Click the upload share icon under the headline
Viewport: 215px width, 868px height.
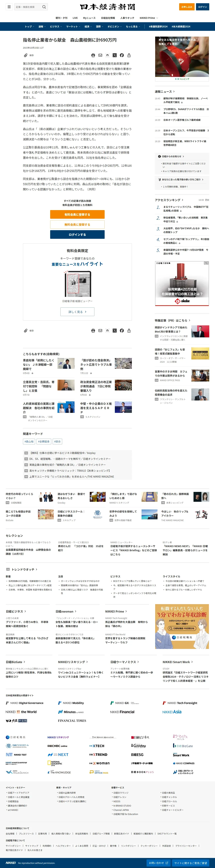129,55
